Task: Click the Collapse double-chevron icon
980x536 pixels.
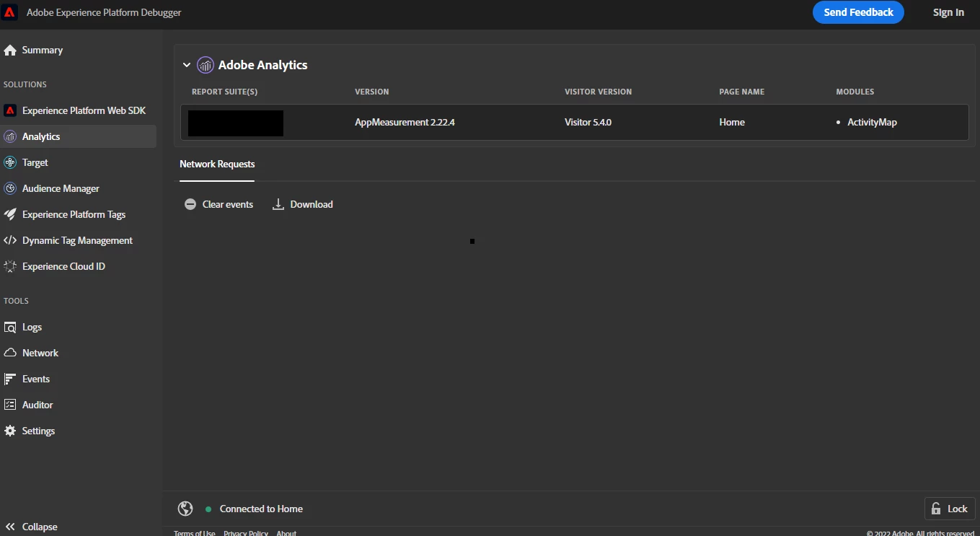Action: pyautogui.click(x=10, y=527)
